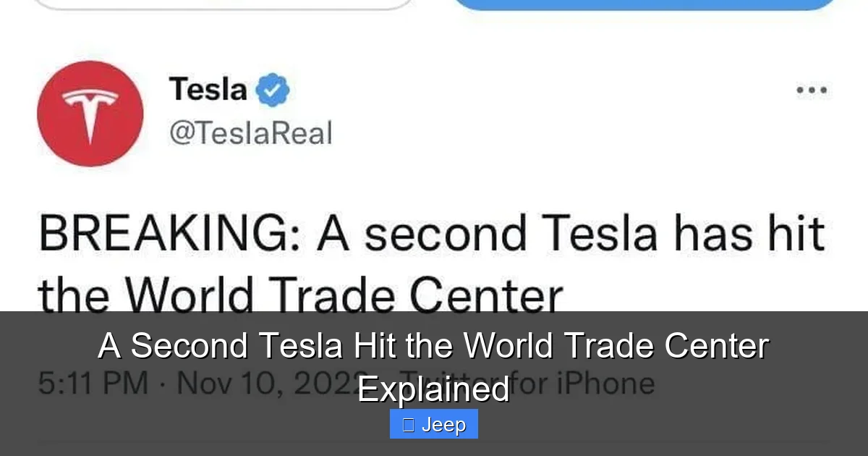Click the Jeep button
This screenshot has height=456, width=868.
tap(434, 424)
